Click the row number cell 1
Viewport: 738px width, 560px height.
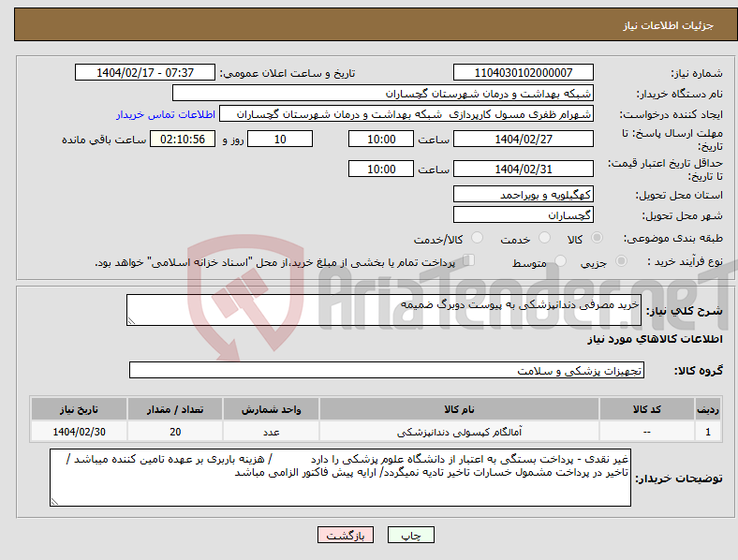coord(708,432)
